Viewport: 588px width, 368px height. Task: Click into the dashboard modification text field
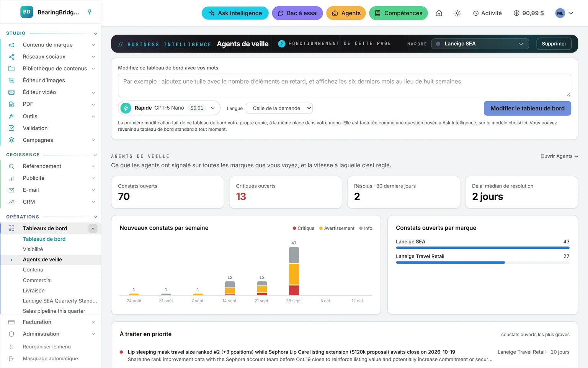[x=345, y=85]
